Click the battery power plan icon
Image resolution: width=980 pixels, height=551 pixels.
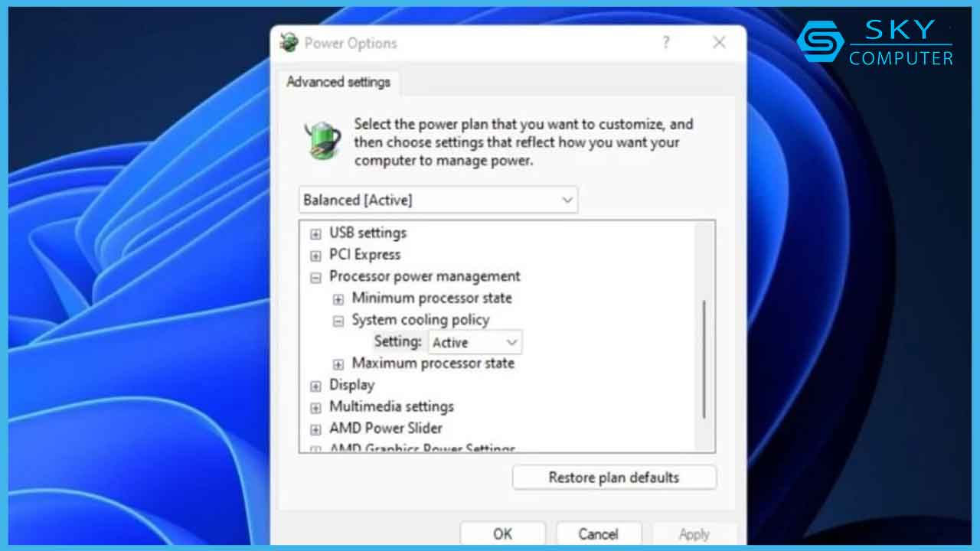click(x=322, y=140)
